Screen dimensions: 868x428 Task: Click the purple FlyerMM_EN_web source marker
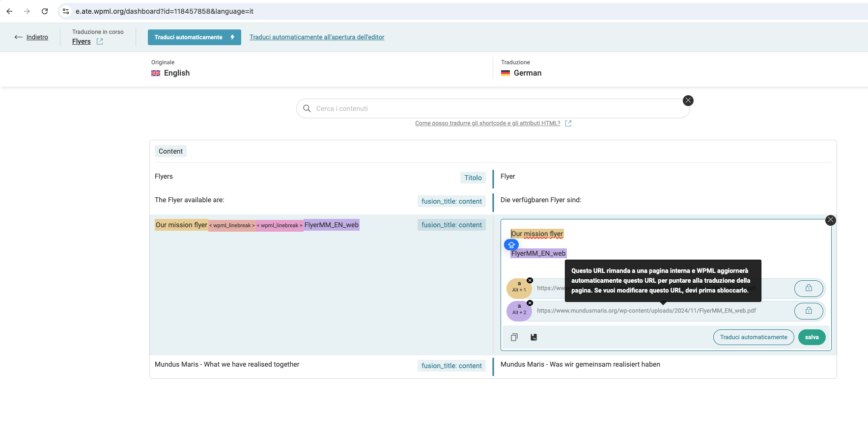pyautogui.click(x=332, y=225)
